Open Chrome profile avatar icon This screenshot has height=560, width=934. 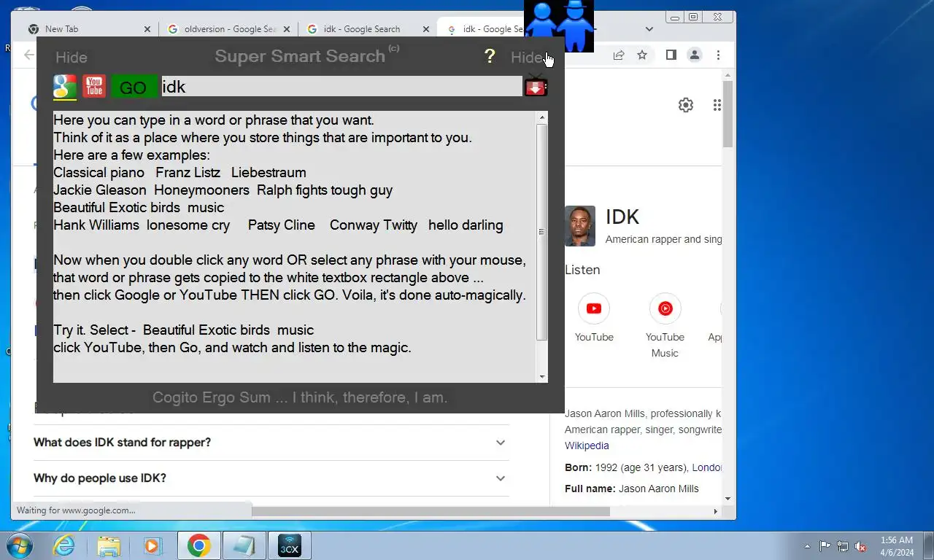695,55
